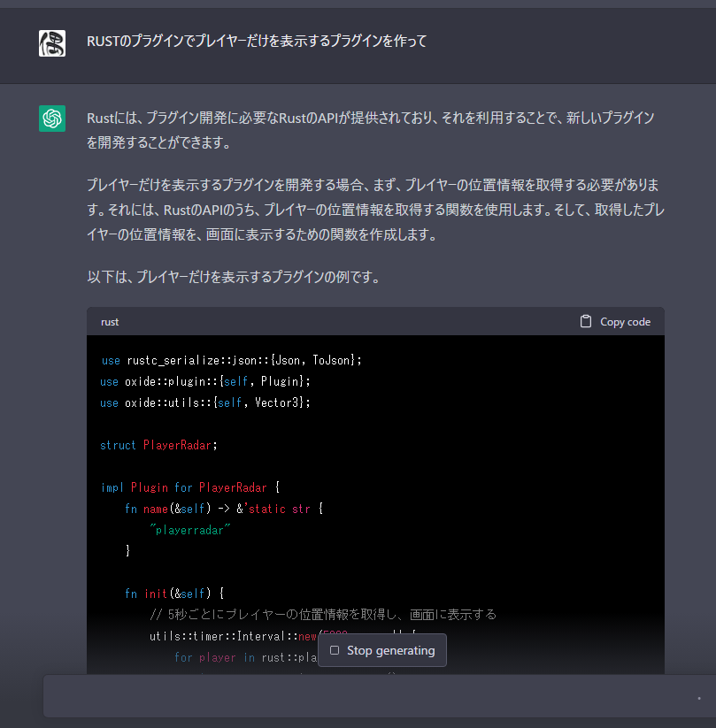Click the square stop icon in Stop generating
This screenshot has width=716, height=728.
(x=334, y=650)
